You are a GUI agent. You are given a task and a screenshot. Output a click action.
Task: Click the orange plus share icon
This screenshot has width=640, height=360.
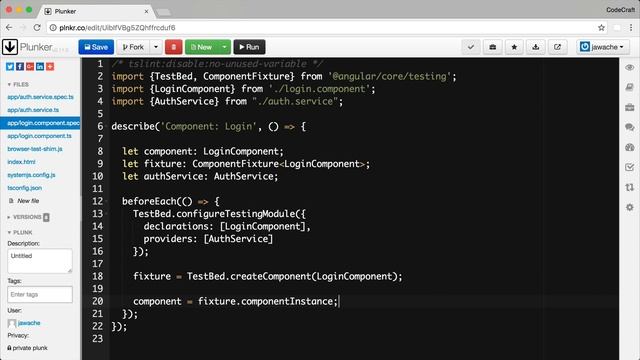point(50,67)
